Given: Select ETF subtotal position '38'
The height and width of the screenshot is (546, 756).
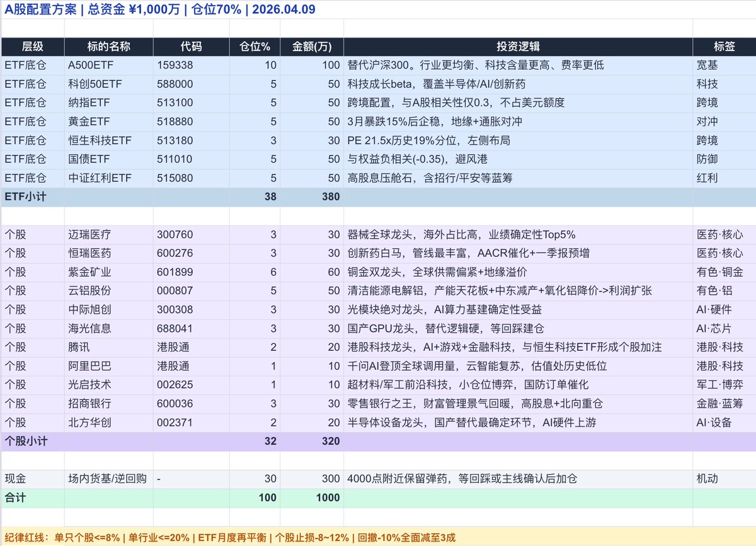Looking at the screenshot, I should point(255,197).
